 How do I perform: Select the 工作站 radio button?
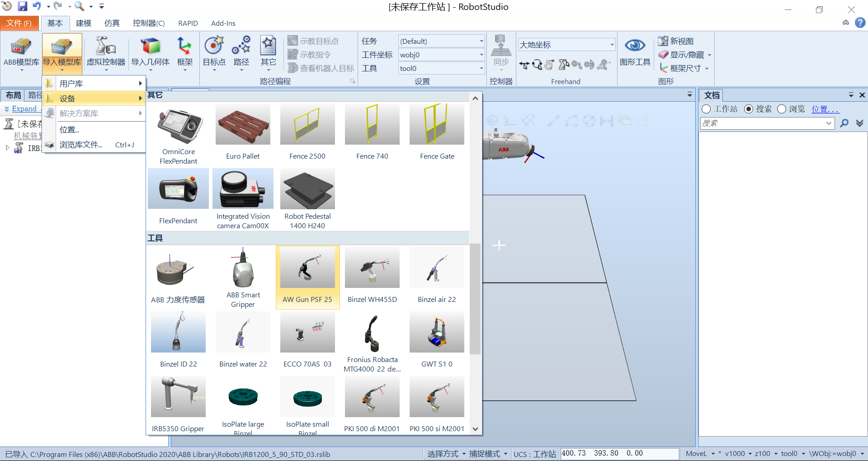pos(706,109)
